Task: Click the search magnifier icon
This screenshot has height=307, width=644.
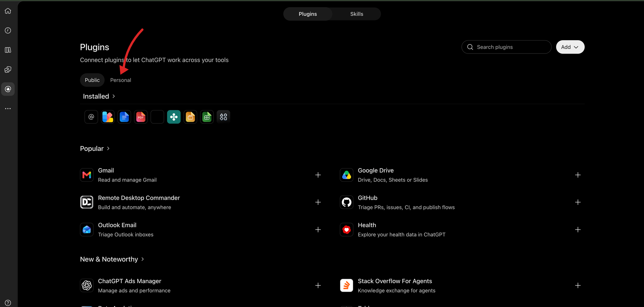Action: pyautogui.click(x=470, y=47)
